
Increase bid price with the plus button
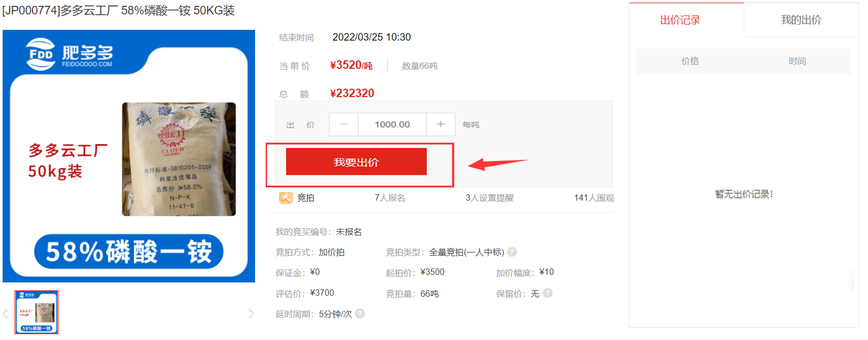[x=441, y=124]
